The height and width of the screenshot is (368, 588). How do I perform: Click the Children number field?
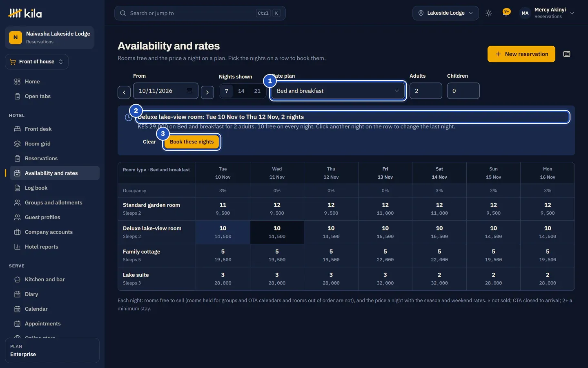point(463,91)
